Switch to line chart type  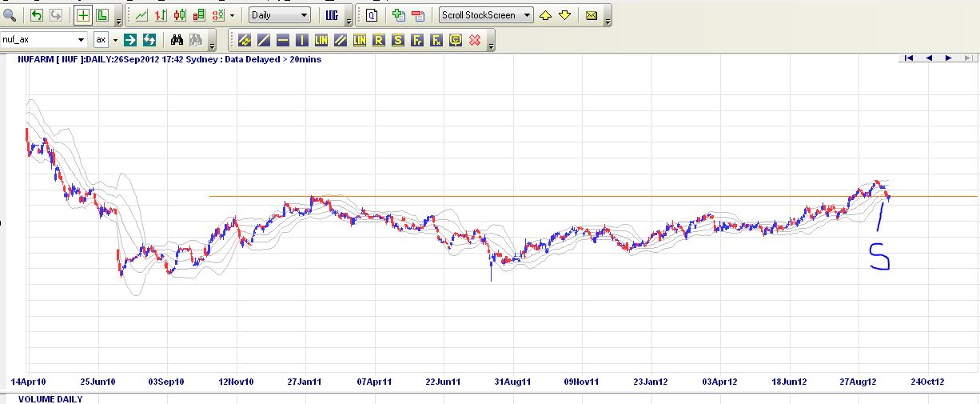point(141,14)
